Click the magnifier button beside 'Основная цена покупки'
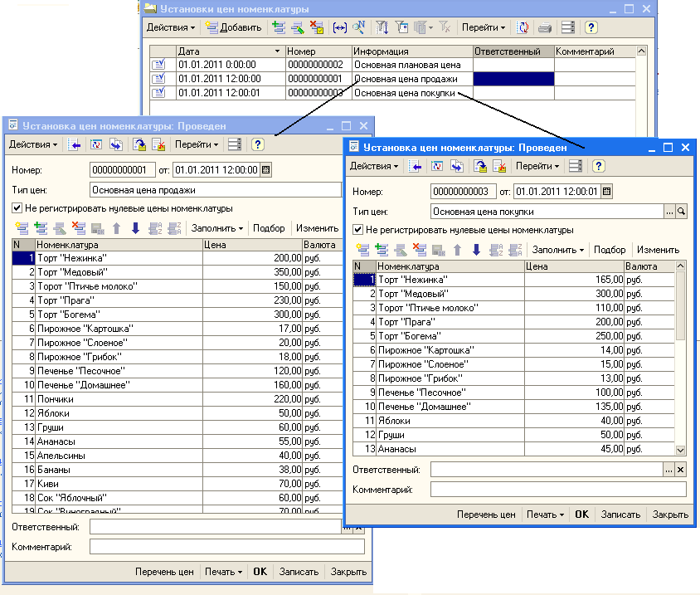Screen dimensions: 700x595 [x=682, y=212]
